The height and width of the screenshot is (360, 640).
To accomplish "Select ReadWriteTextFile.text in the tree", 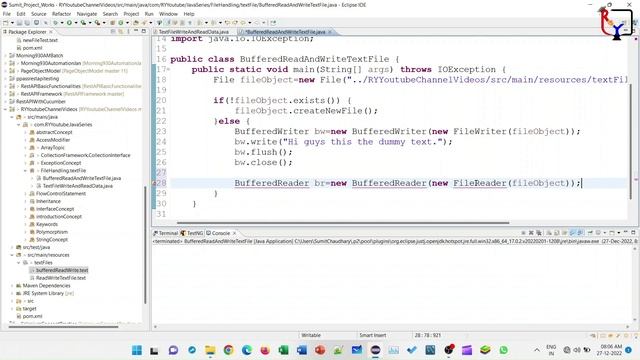I will [x=61, y=278].
